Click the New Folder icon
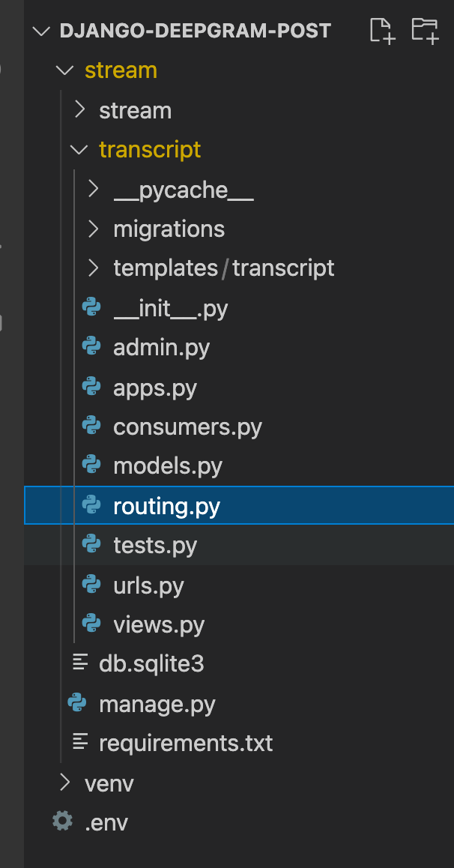 (x=426, y=30)
